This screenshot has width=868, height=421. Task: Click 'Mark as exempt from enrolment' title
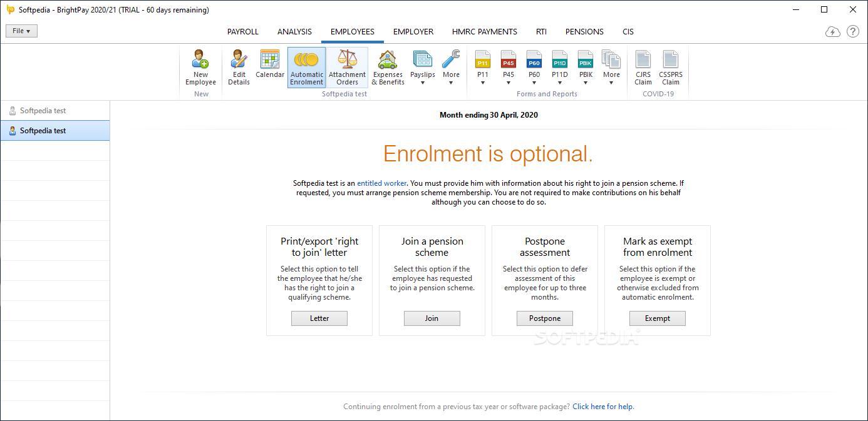pos(658,247)
